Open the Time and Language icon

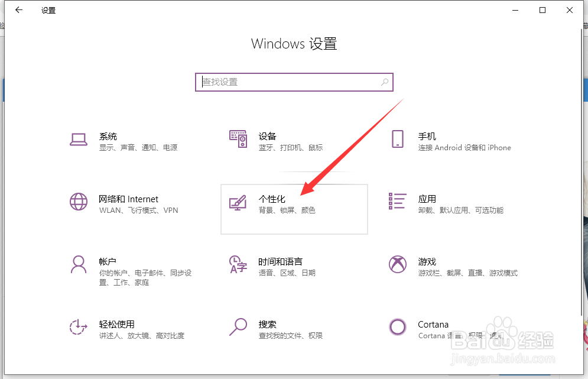tap(238, 264)
